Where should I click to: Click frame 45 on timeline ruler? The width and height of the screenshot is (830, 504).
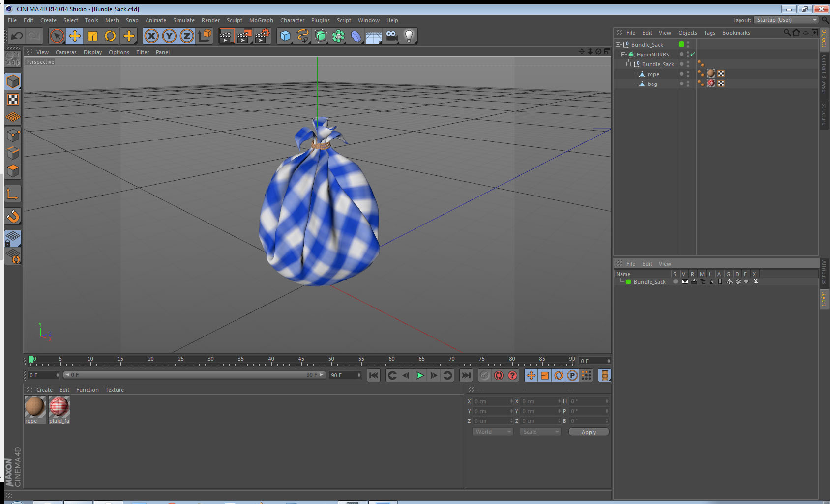coord(301,360)
